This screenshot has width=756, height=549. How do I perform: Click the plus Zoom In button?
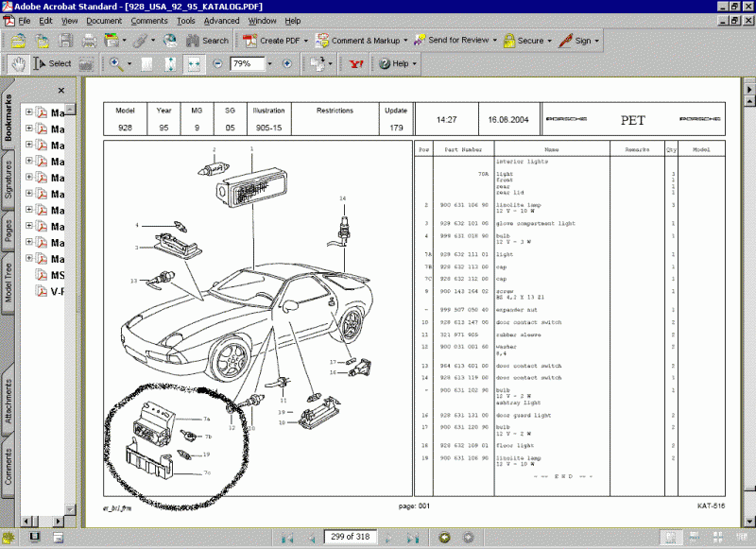tap(287, 63)
